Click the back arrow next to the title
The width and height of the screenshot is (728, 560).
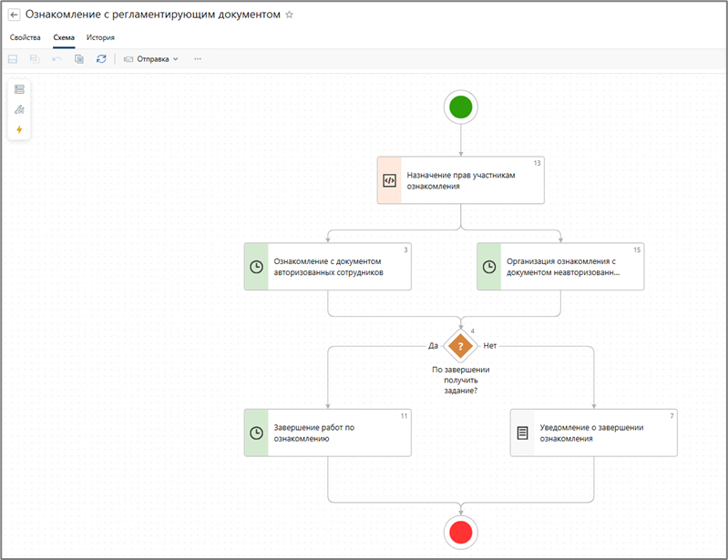coord(14,15)
